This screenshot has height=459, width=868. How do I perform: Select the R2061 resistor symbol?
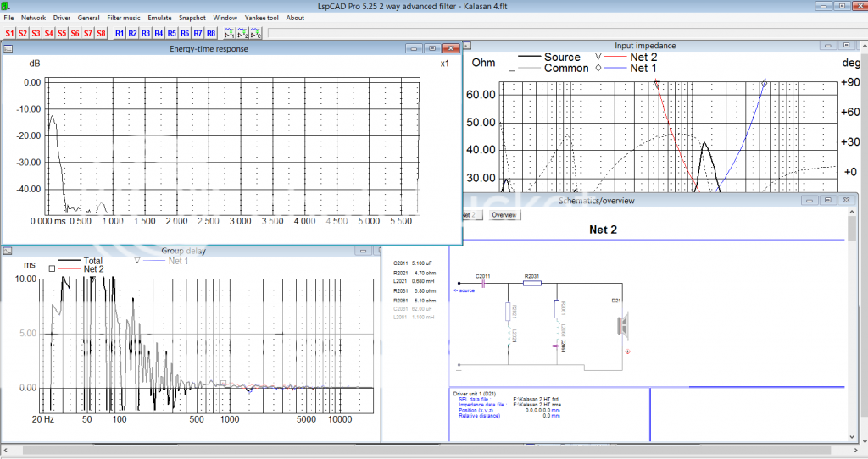click(x=557, y=308)
